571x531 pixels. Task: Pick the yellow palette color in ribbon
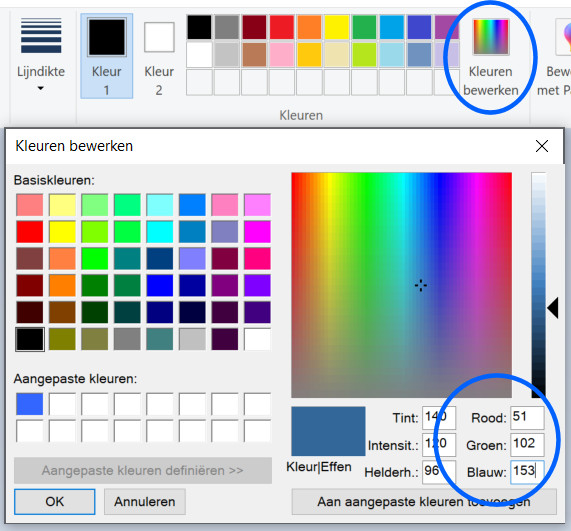click(337, 27)
